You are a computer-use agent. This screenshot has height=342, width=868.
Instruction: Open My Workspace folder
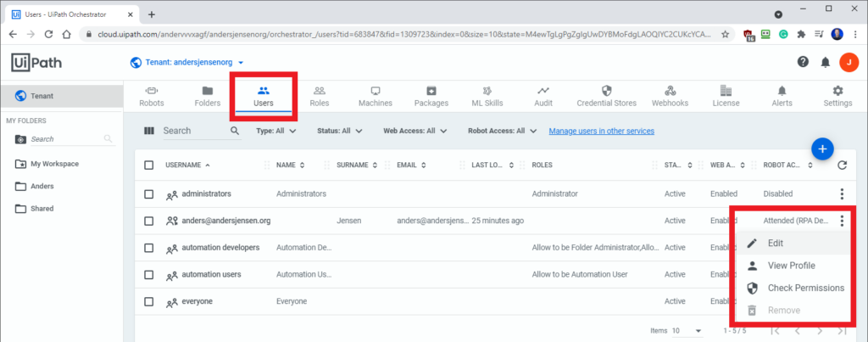(54, 164)
